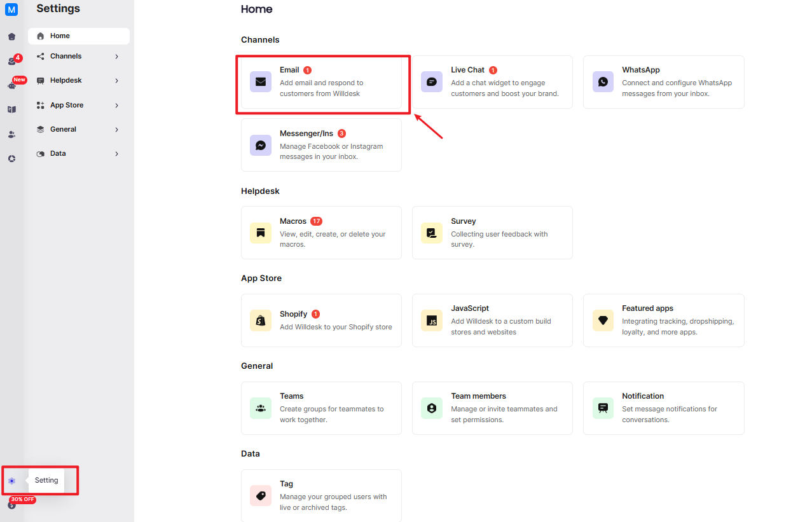Open the pie chart analytics icon

tap(11, 158)
